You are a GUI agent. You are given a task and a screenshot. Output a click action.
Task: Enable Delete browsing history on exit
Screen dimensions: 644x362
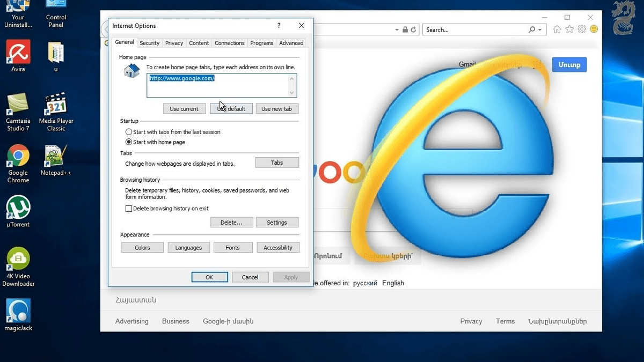click(129, 208)
